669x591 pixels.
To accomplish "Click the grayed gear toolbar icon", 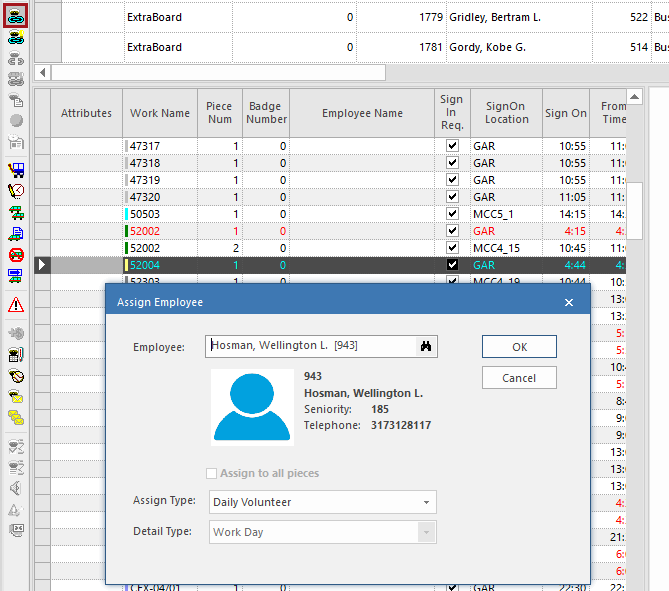I will [16, 333].
